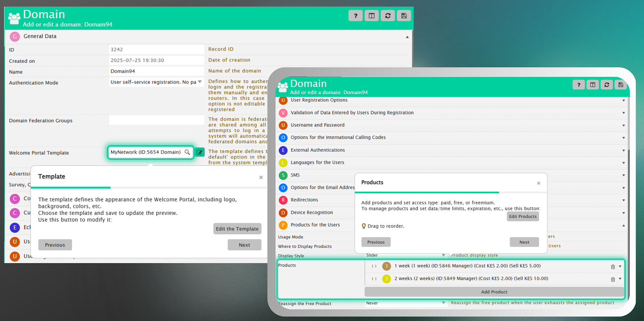Click the search magnifier in Welcome Portal Template field

187,152
